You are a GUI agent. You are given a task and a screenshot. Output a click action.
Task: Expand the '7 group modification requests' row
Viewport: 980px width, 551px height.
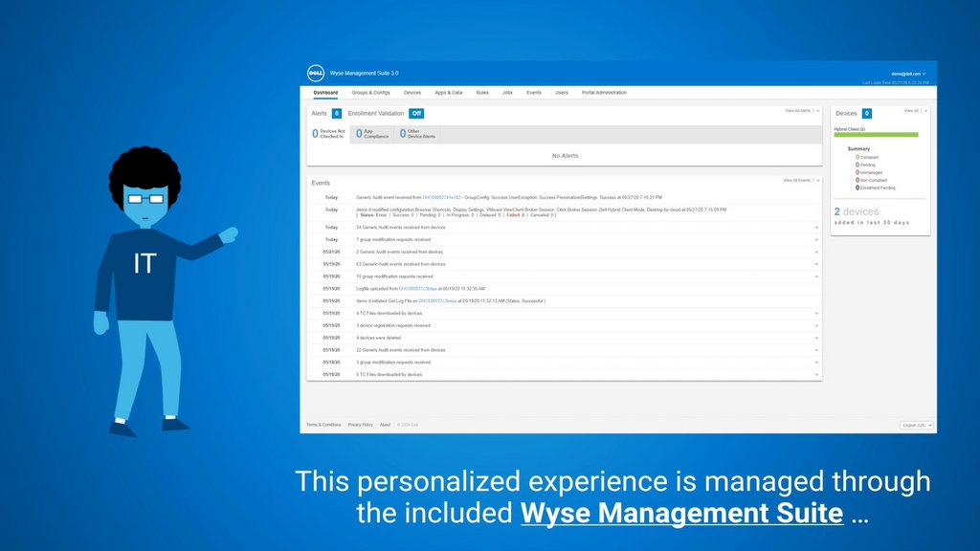pyautogui.click(x=816, y=240)
